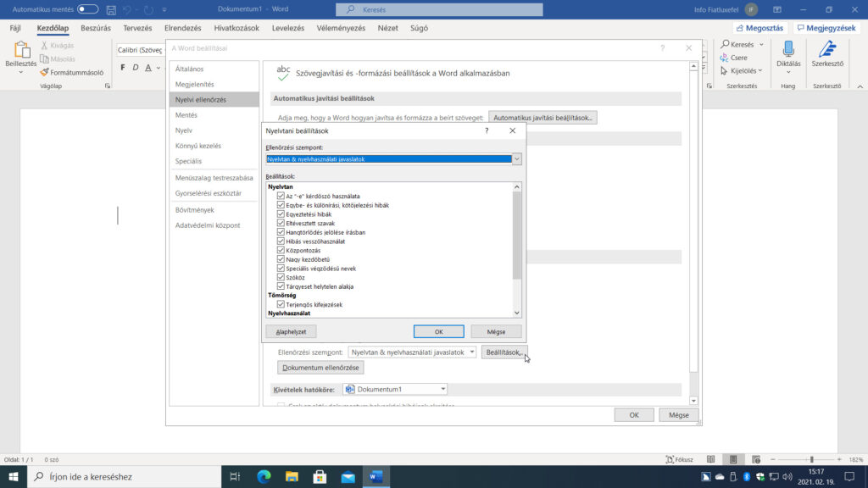Viewport: 868px width, 488px height.
Task: Open the Mail app from taskbar
Action: pyautogui.click(x=348, y=476)
